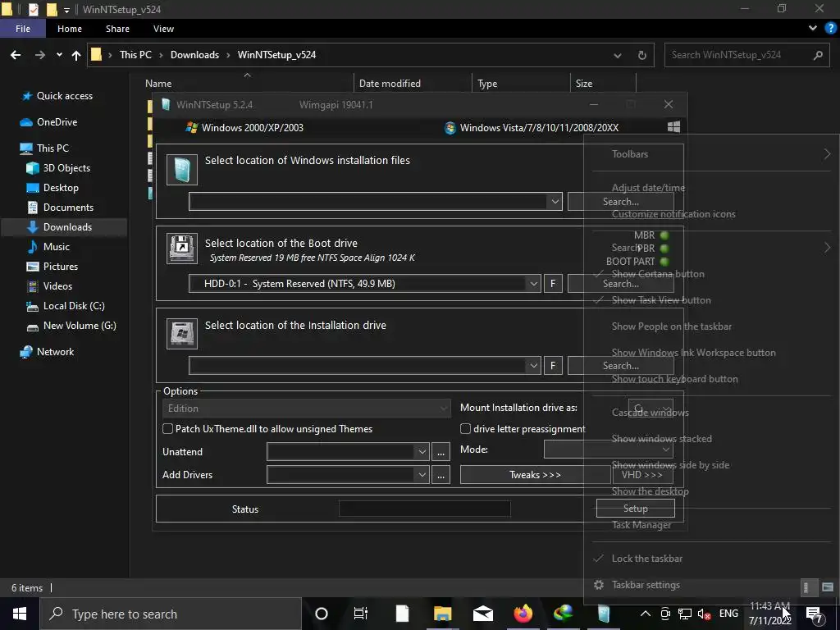
Task: Show hidden tray icons chevron
Action: (646, 614)
